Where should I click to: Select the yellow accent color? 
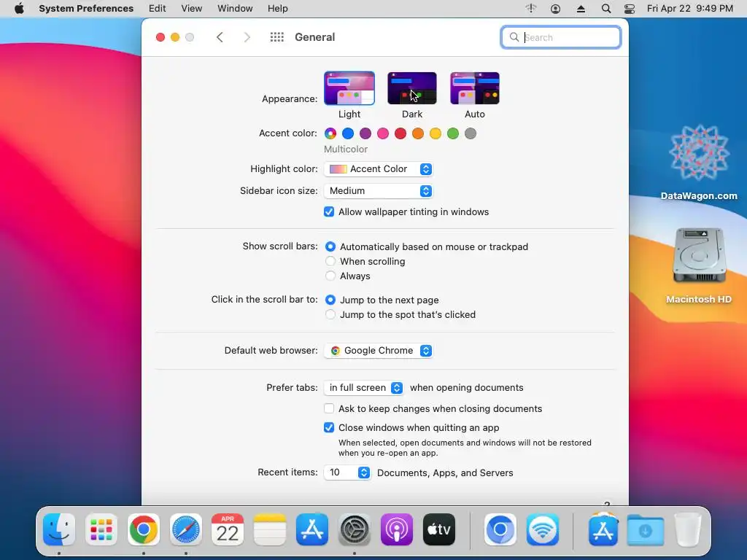pos(436,133)
